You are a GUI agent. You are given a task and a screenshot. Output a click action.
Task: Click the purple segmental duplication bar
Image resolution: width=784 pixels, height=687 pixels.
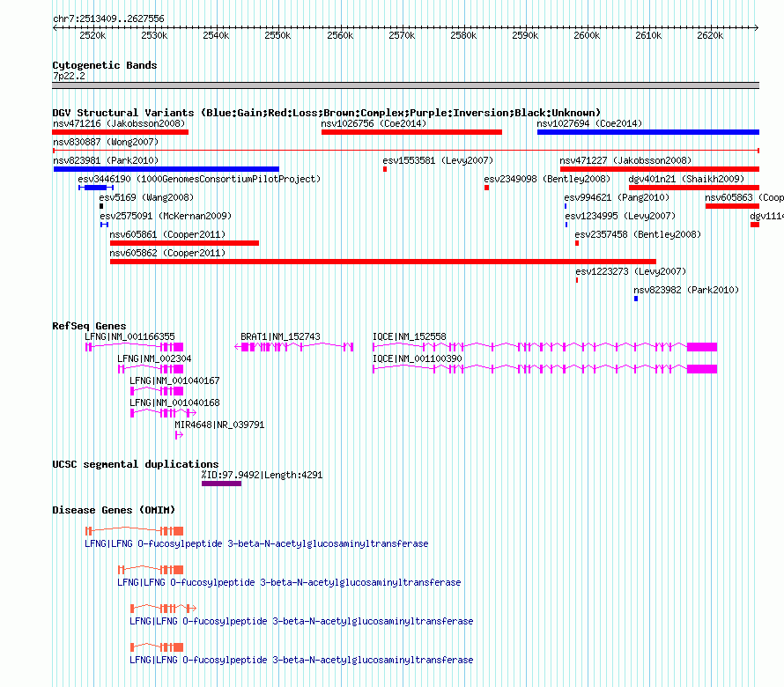tap(221, 484)
